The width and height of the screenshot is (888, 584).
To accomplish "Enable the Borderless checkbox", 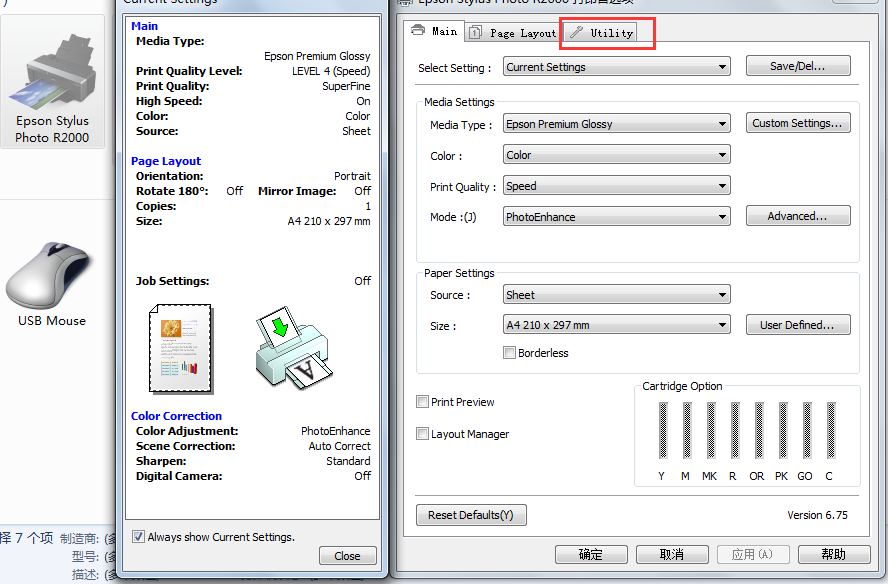I will click(x=510, y=353).
